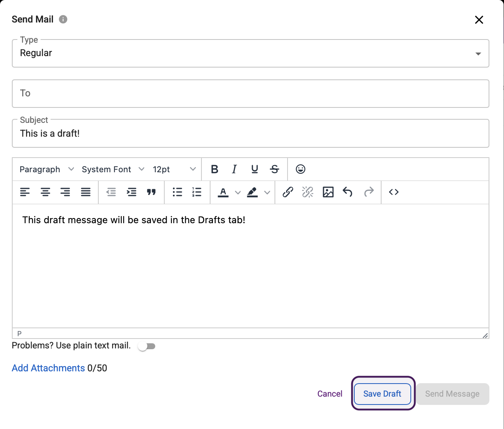Increase the indent
This screenshot has width=504, height=429.
coord(132,192)
